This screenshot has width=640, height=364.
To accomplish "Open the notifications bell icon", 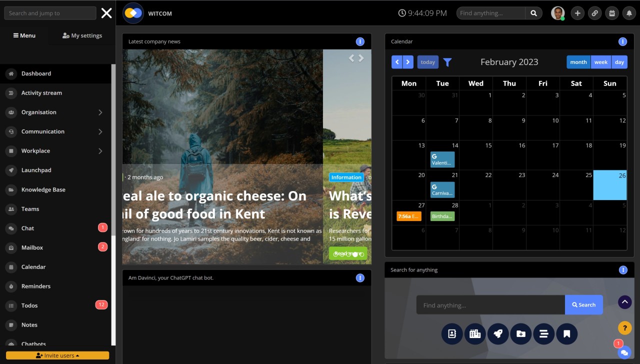I will pyautogui.click(x=629, y=13).
